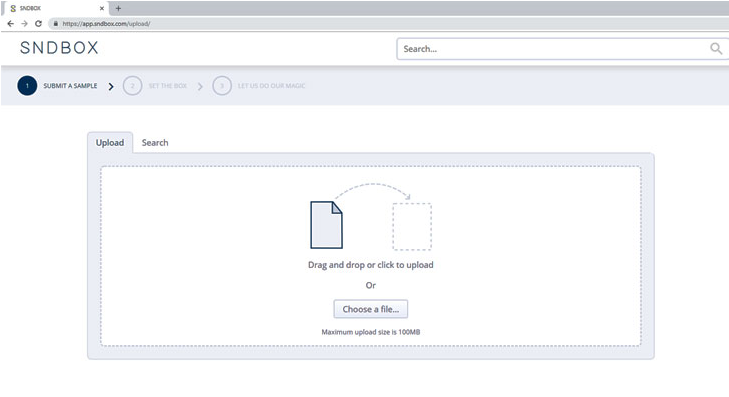The width and height of the screenshot is (729, 397).
Task: Open a new browser tab with the plus icon
Action: point(118,8)
